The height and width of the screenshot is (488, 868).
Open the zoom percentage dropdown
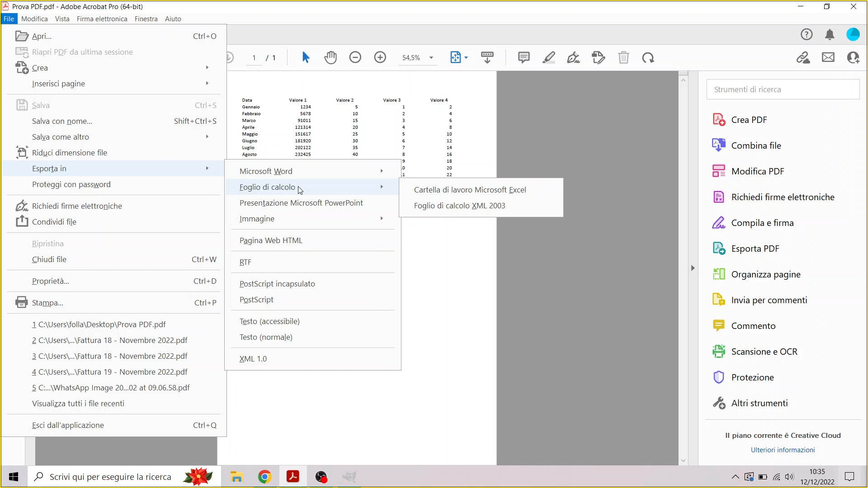(431, 57)
